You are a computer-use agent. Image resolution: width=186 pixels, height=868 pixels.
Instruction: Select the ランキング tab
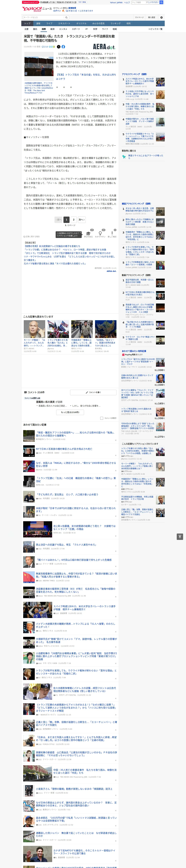[115, 23]
